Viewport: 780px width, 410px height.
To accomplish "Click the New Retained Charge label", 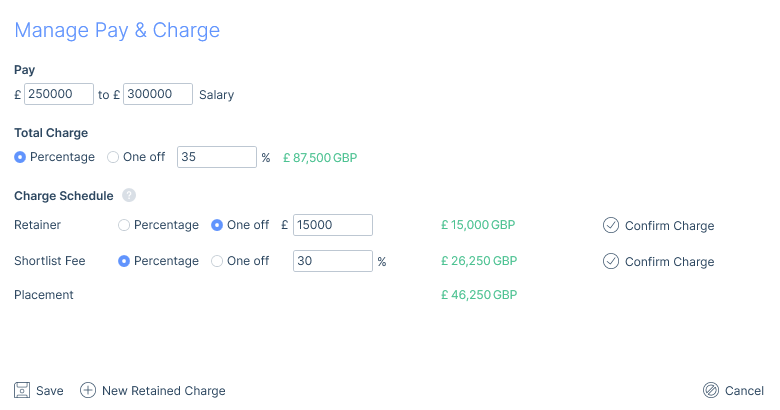I will point(164,391).
